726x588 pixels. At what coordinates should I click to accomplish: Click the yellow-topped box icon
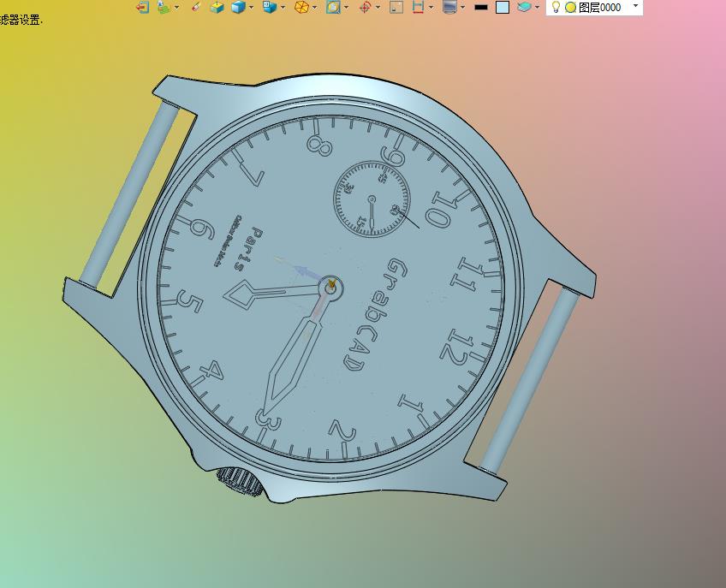coord(217,7)
